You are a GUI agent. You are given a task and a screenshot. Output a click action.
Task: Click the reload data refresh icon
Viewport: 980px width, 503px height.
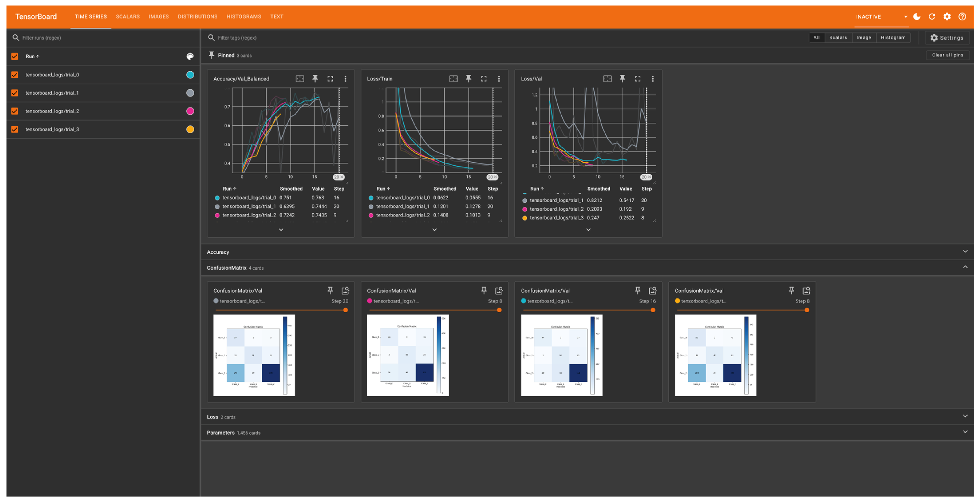932,16
